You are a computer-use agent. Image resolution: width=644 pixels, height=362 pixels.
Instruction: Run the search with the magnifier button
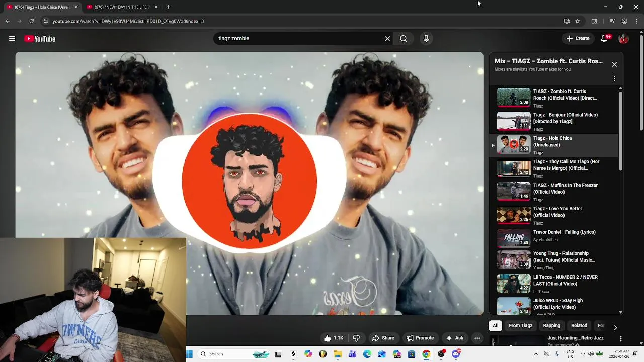(404, 38)
